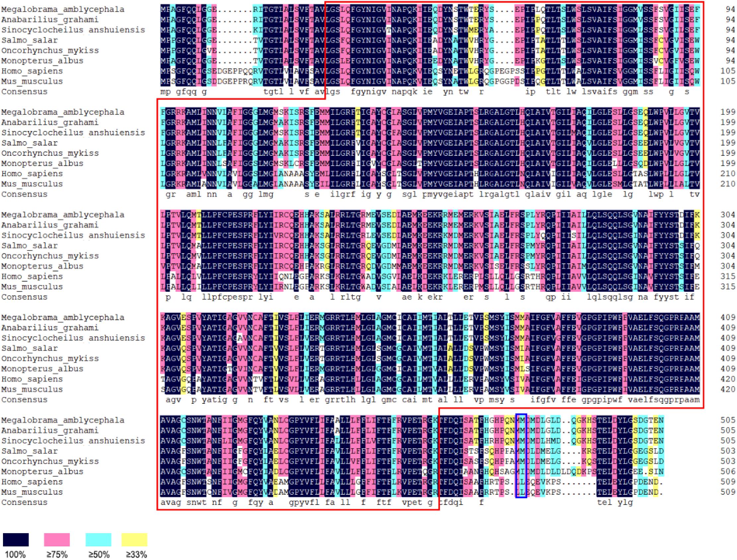Viewport: 737px width, 560px height.
Task: Select the "100%" legend label
Action: click(x=15, y=555)
